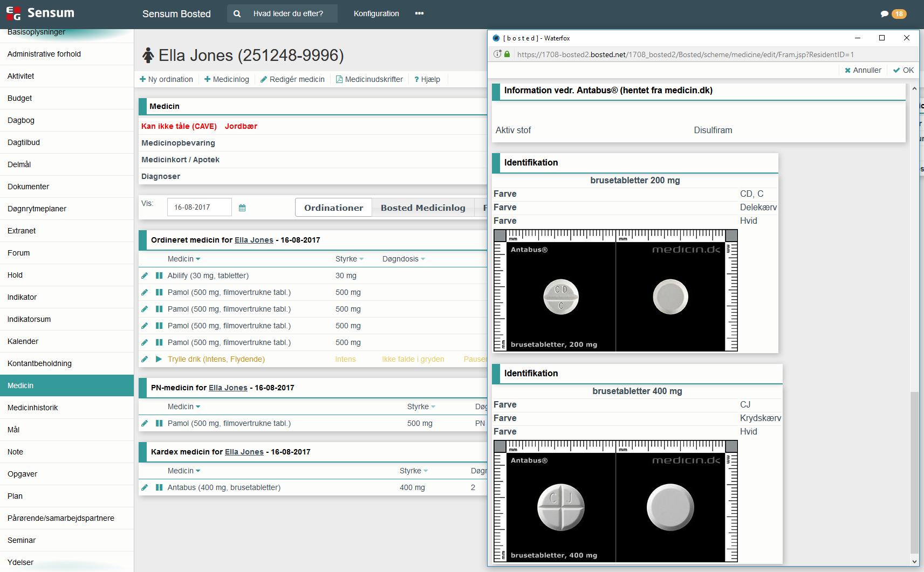Click Annuller in the popup window
924x572 pixels.
coord(863,70)
